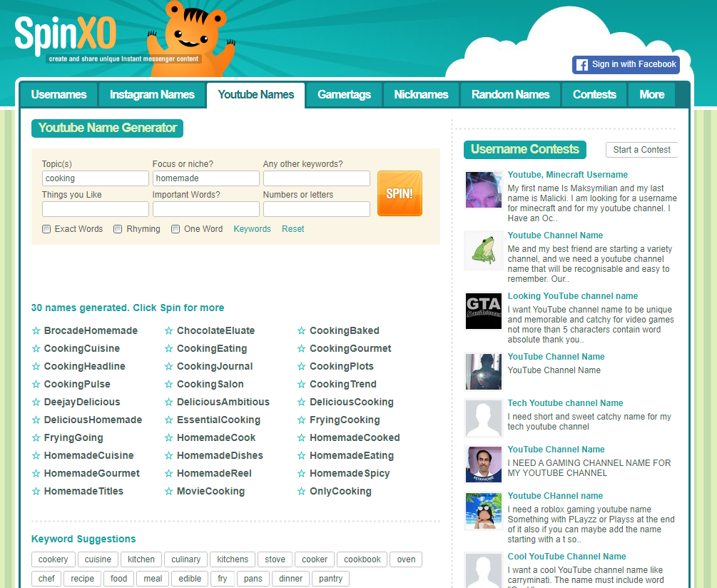Choose the cuisine keyword chip

(98, 559)
